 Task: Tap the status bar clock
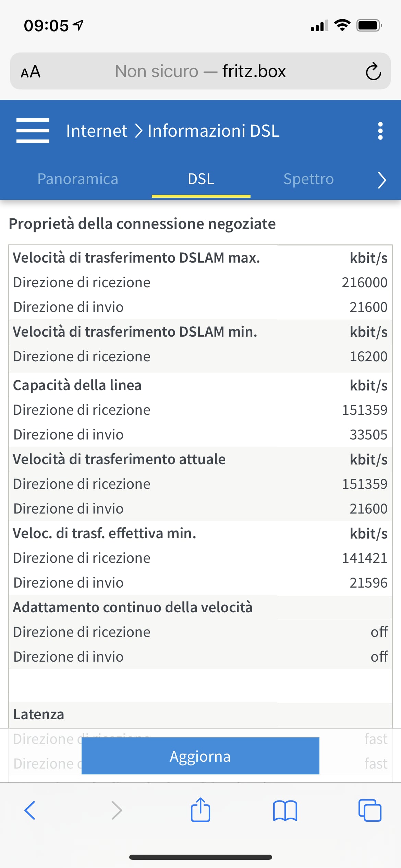click(x=46, y=26)
